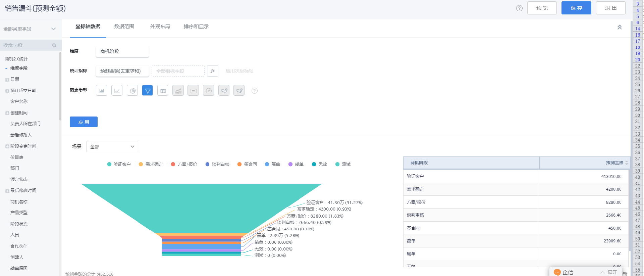The image size is (644, 276).
Task: Click the 退出 button
Action: click(611, 8)
